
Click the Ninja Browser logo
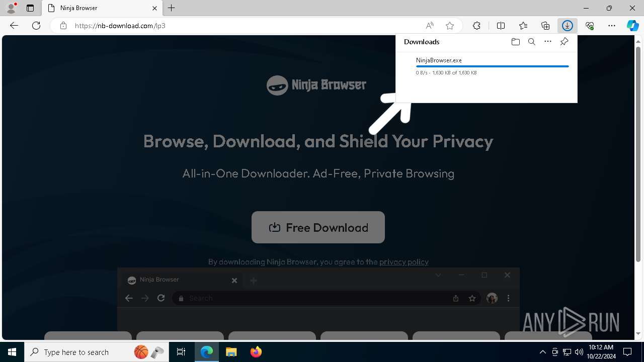click(x=316, y=85)
